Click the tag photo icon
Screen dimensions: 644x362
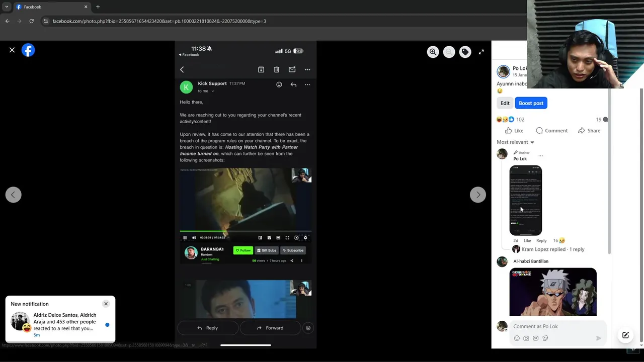pyautogui.click(x=465, y=52)
